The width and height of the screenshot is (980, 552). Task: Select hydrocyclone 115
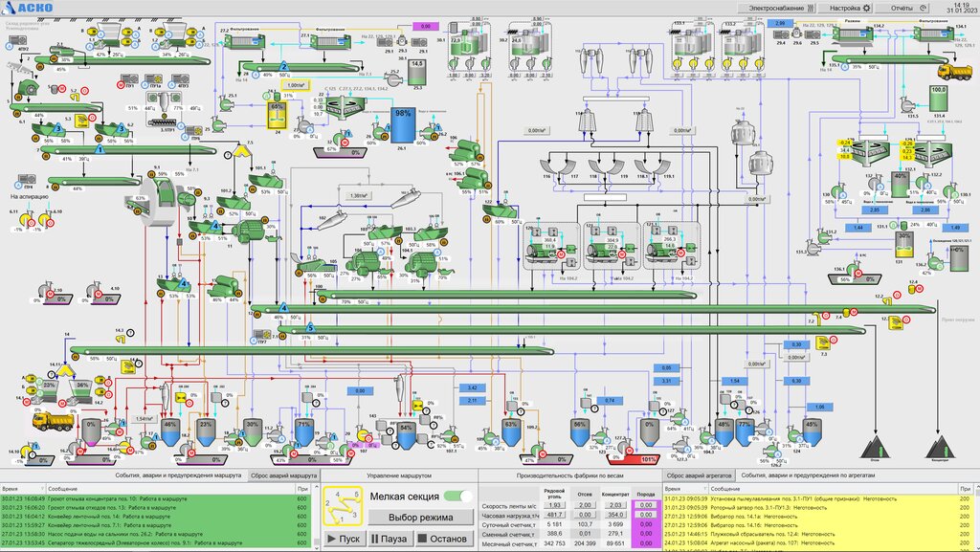click(644, 121)
